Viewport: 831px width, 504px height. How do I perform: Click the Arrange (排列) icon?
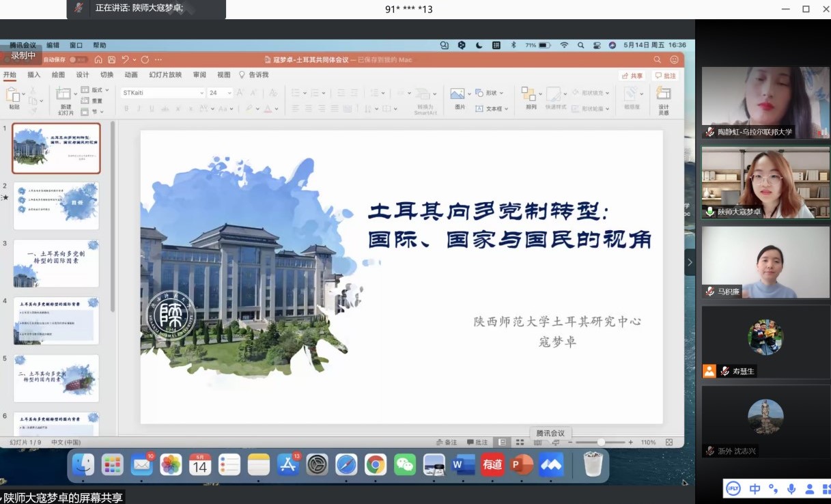[529, 94]
